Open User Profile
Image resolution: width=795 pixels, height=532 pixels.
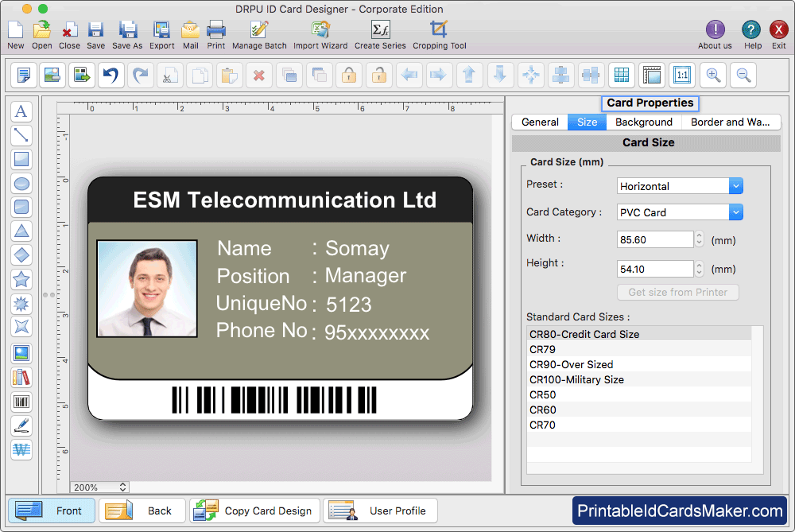pos(380,511)
